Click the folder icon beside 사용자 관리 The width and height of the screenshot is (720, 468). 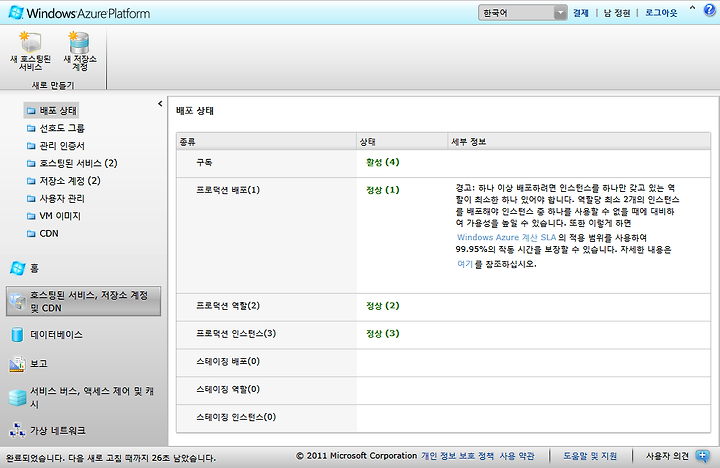point(31,198)
